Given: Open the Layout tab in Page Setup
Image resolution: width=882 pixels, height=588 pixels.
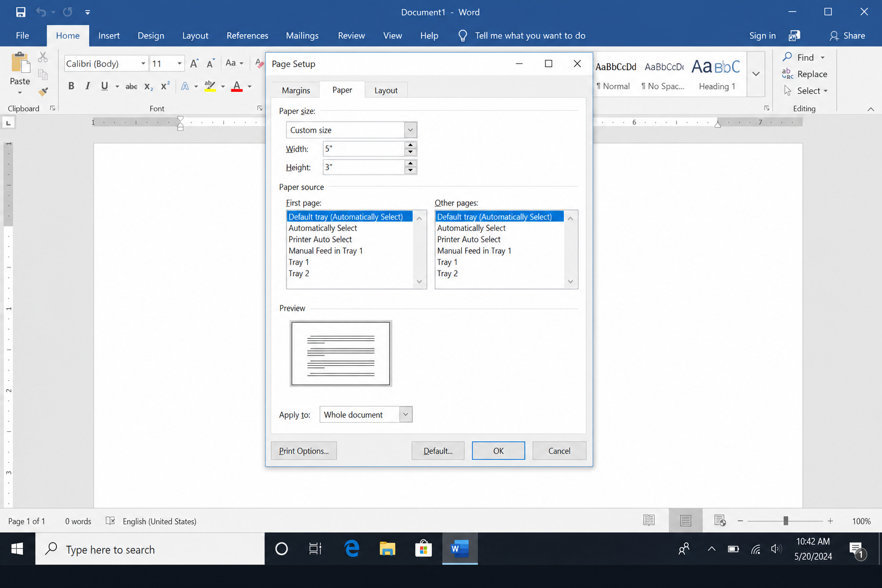Looking at the screenshot, I should (x=386, y=90).
